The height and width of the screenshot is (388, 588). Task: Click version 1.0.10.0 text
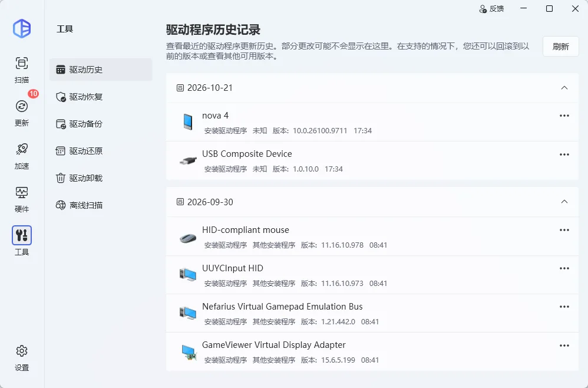pos(306,169)
